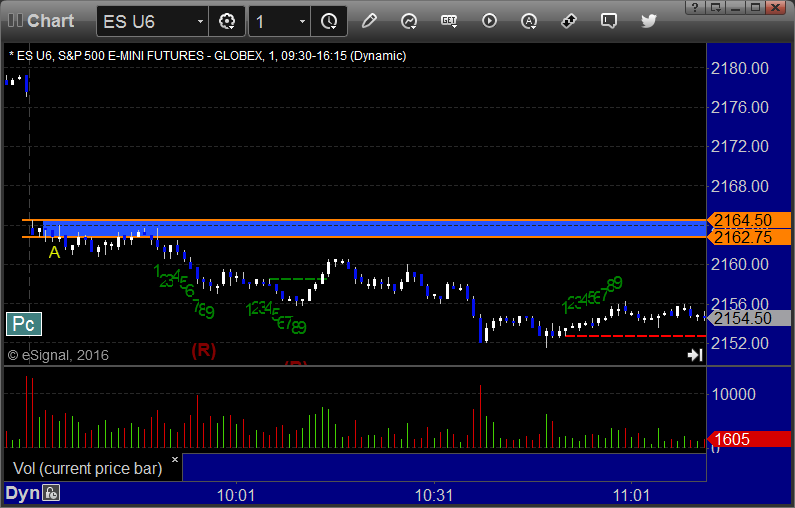Click the red dashed support line
Image resolution: width=795 pixels, height=508 pixels.
[x=635, y=336]
